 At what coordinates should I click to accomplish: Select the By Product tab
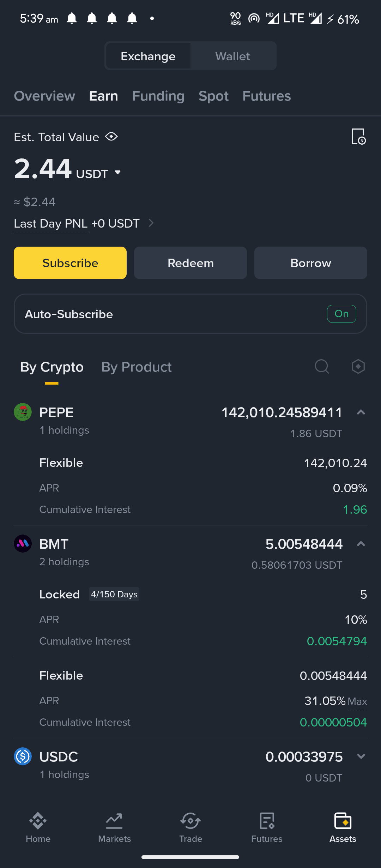(x=137, y=367)
